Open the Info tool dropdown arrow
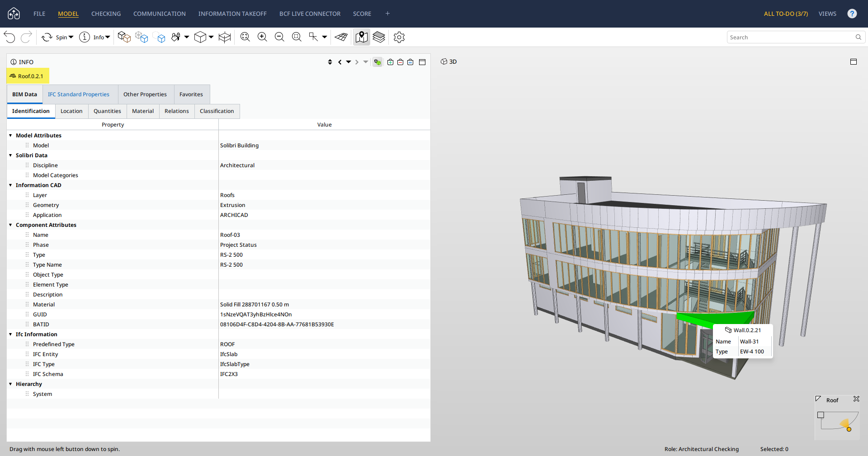868x456 pixels. click(x=108, y=37)
